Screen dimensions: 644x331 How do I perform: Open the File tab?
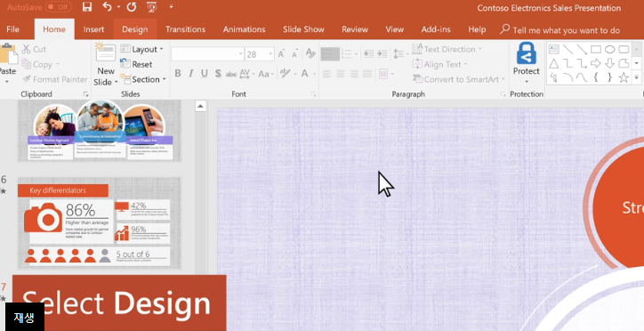12,29
